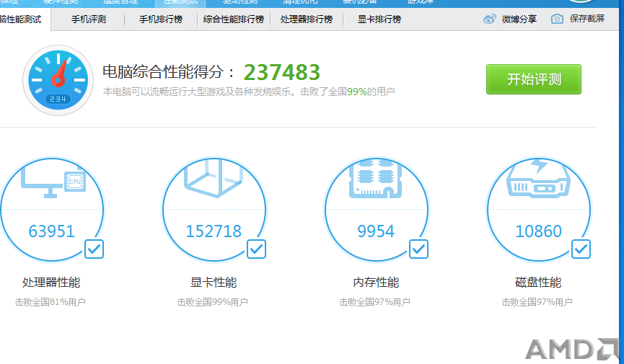Click the 磁盘性能 label
This screenshot has height=364, width=624.
click(x=538, y=283)
